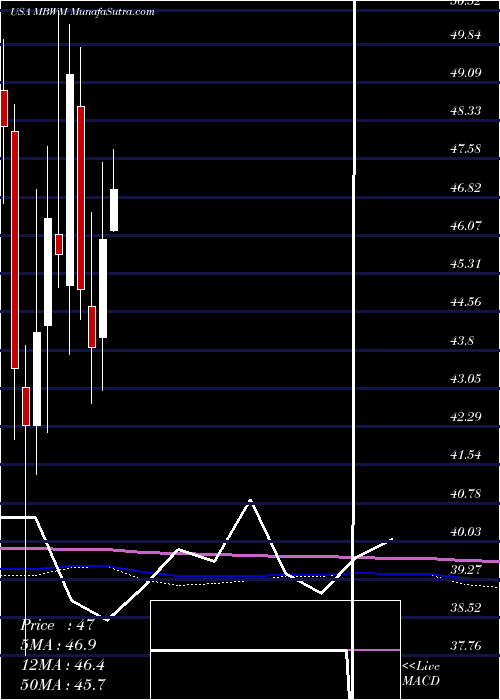Viewport: 500px width, 700px height.
Task: Click the 46.82 price axis label
Action: coord(466,187)
